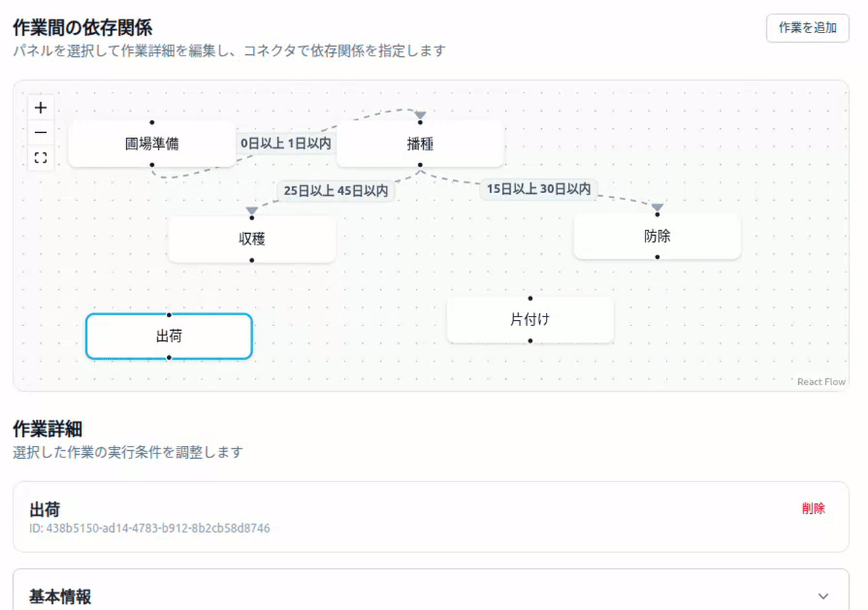Select the 圃場準備 node
Image resolution: width=868 pixels, height=610 pixels.
[x=151, y=144]
